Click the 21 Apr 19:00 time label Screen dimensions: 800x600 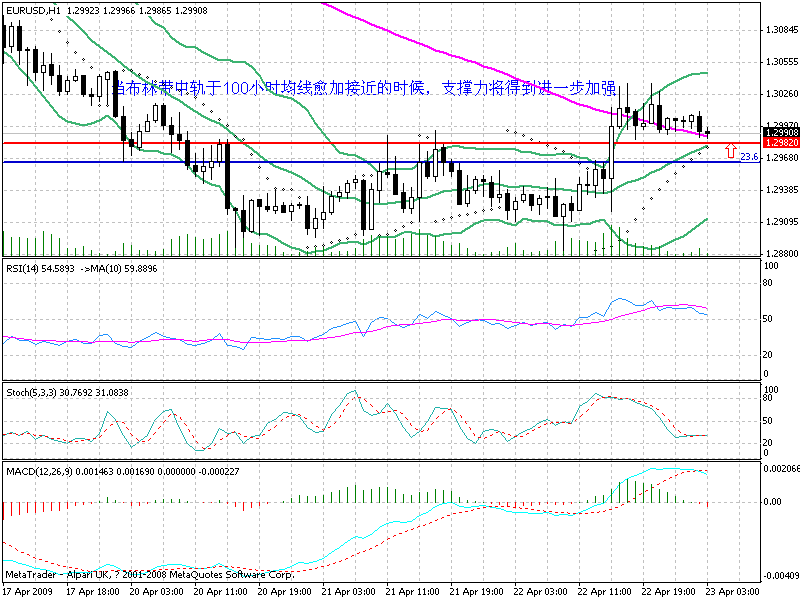476,592
